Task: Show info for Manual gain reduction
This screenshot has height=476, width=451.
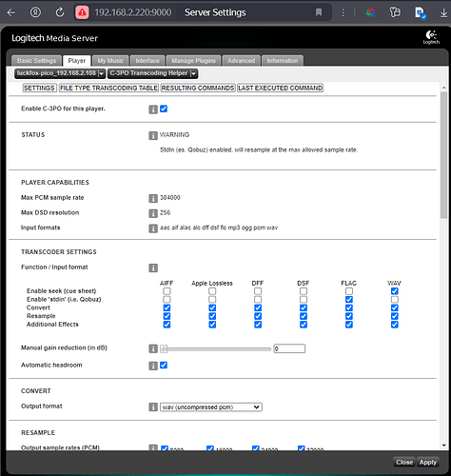Action: click(153, 348)
